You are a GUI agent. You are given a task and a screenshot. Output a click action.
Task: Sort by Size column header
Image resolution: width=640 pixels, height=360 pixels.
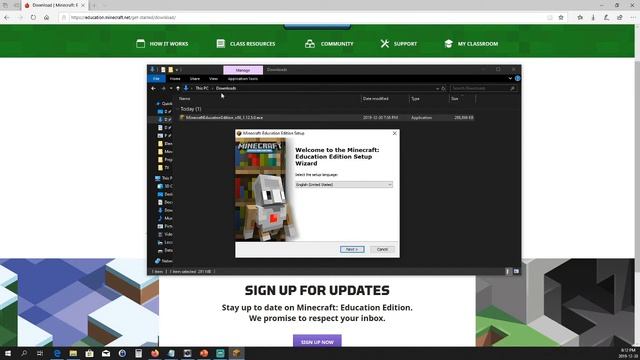[x=454, y=99]
